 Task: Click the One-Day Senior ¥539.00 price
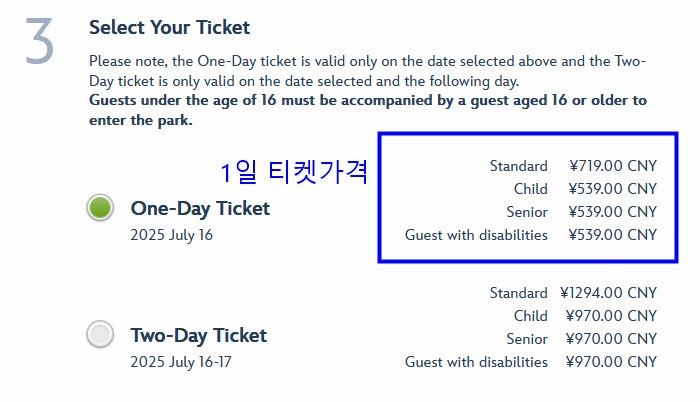pyautogui.click(x=612, y=212)
